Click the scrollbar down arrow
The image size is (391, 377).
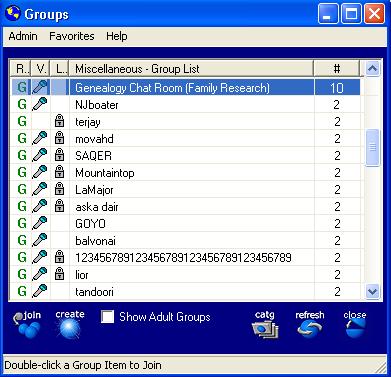372,292
